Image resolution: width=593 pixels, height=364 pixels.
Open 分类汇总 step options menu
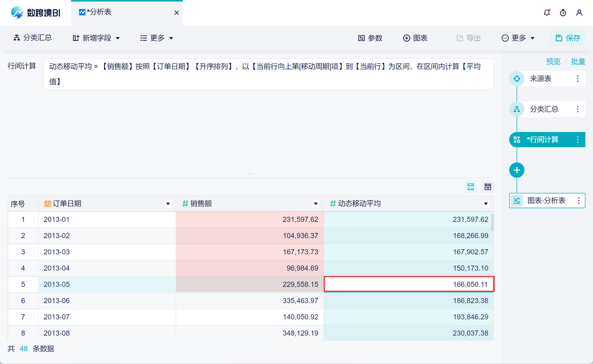(578, 109)
